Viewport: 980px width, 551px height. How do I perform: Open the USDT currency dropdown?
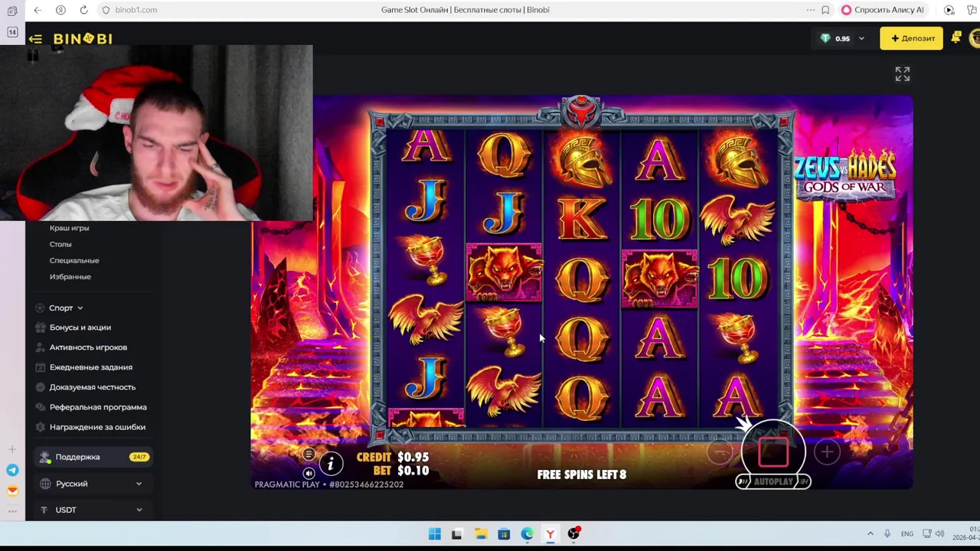point(93,510)
